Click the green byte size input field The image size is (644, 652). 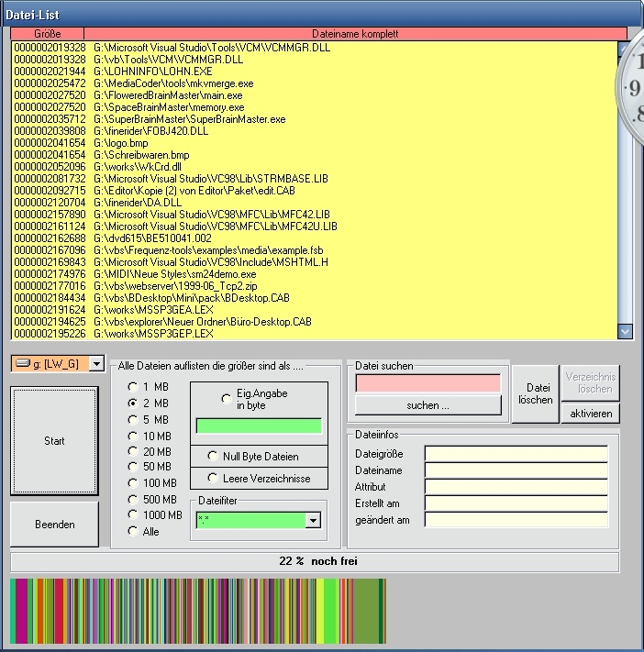tap(259, 425)
